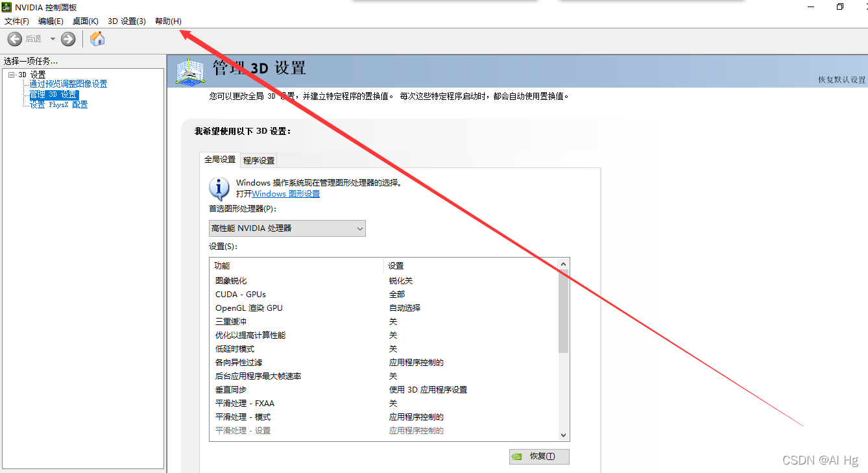Click the Home icon in toolbar

tap(97, 39)
